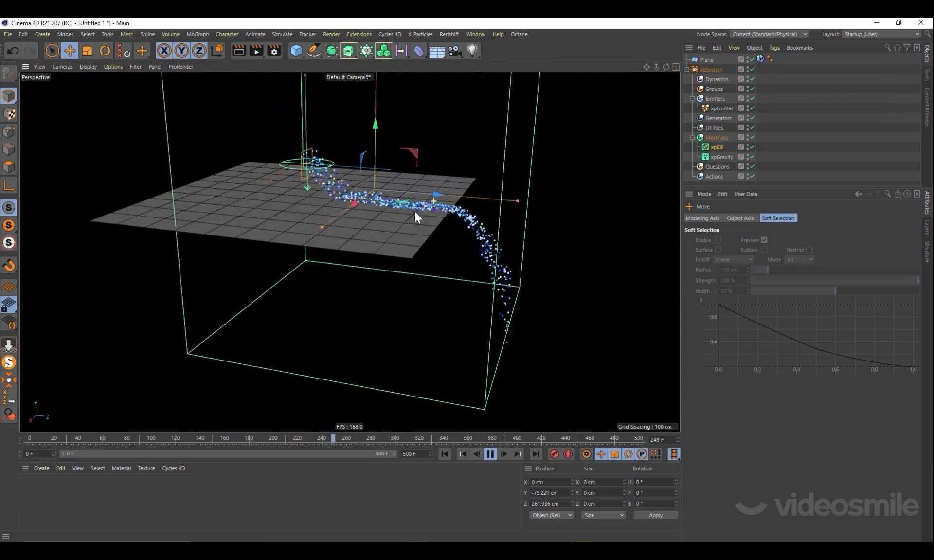This screenshot has height=560, width=934.
Task: Open the Node Space dropdown
Action: click(769, 34)
